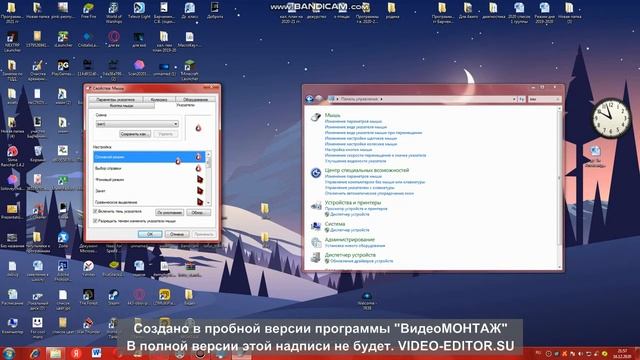Switch to the 'Кнопки мыши' tab

point(122,106)
